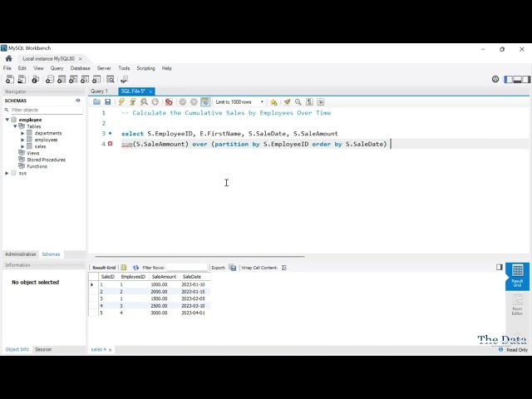Create a new table icon

62,80
